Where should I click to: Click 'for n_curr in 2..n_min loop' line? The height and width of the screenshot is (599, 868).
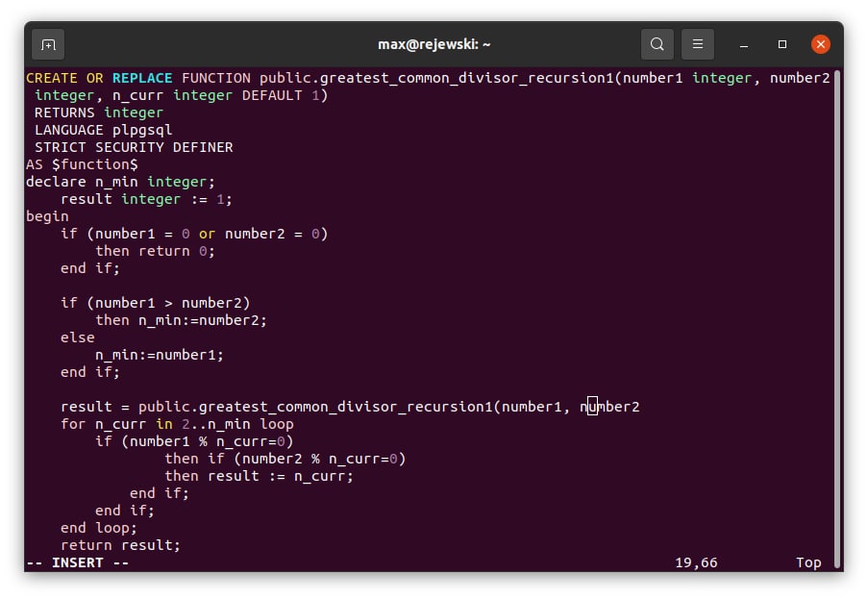click(177, 424)
